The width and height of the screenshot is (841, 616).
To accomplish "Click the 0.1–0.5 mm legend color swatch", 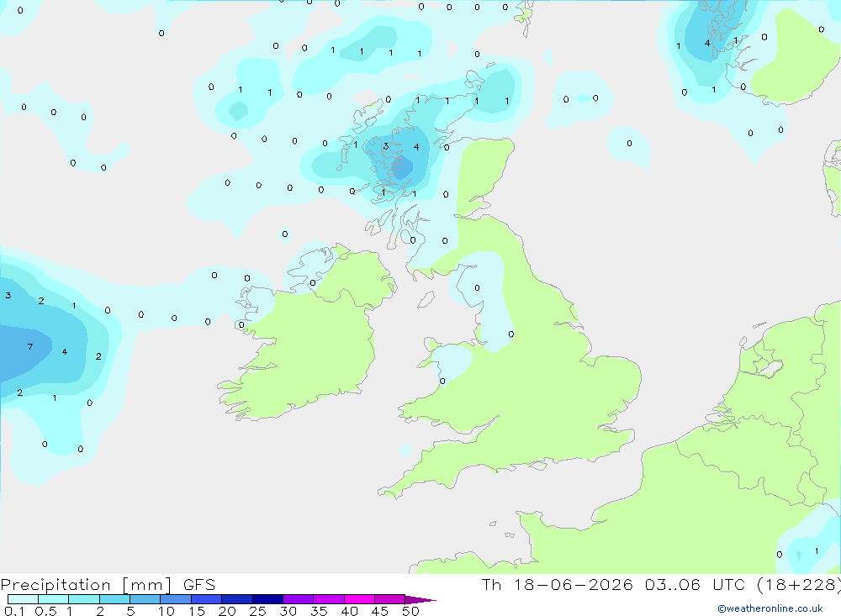I will 23,599.
